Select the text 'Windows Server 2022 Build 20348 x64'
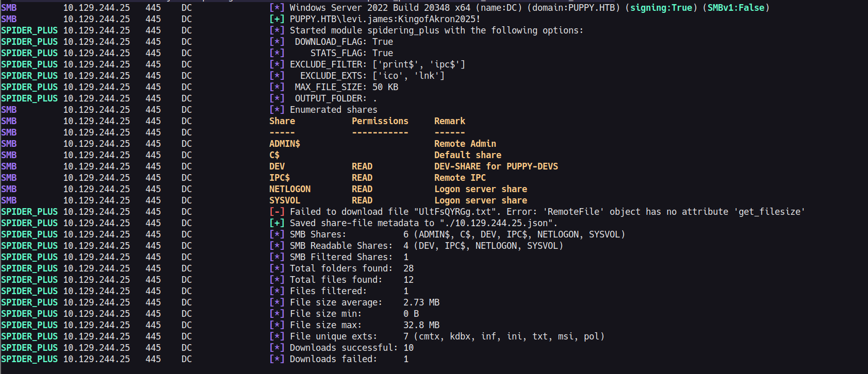Viewport: 868px width, 374px height. point(380,8)
